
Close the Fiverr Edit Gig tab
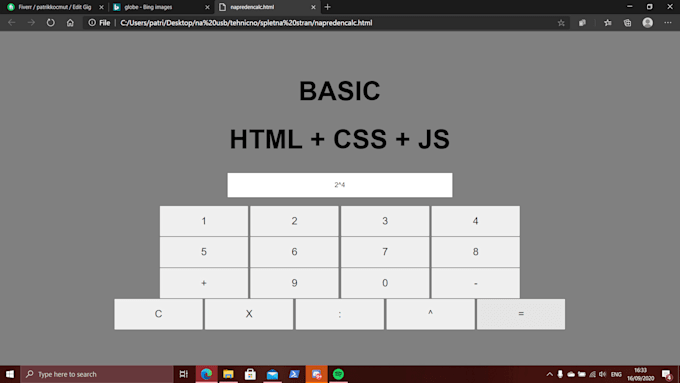[101, 7]
